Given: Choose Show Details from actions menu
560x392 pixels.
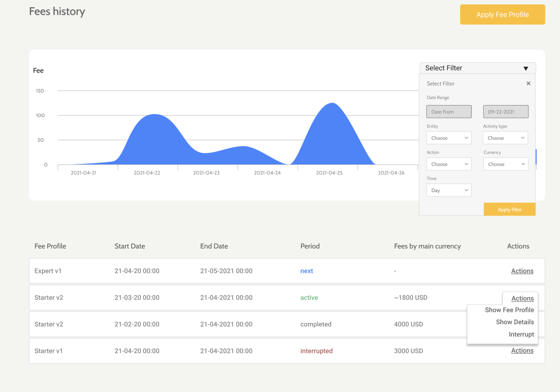Looking at the screenshot, I should tap(515, 322).
